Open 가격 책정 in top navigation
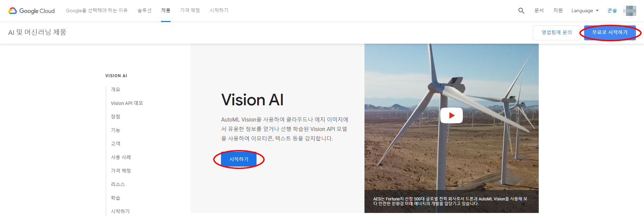This screenshot has height=216, width=644. pyautogui.click(x=190, y=10)
